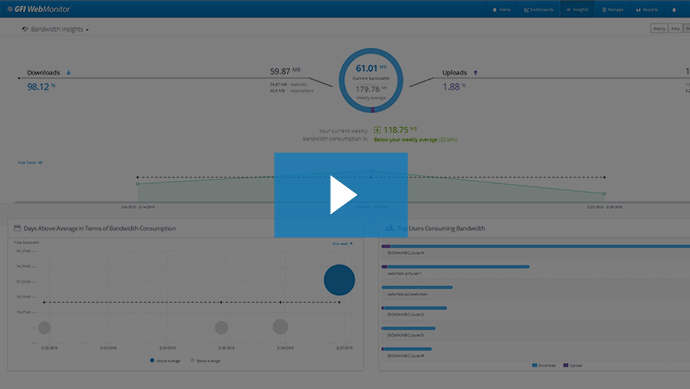
Task: Select the Insights menu item
Action: pos(577,9)
